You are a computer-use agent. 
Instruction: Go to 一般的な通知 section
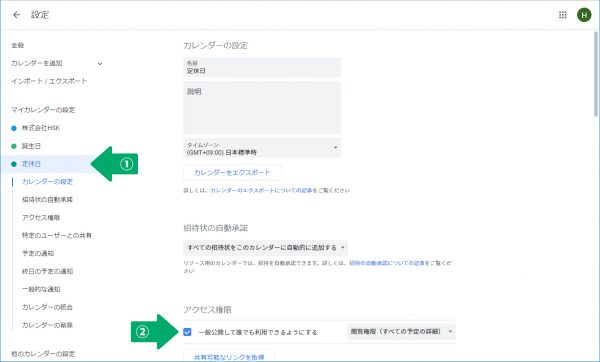41,289
